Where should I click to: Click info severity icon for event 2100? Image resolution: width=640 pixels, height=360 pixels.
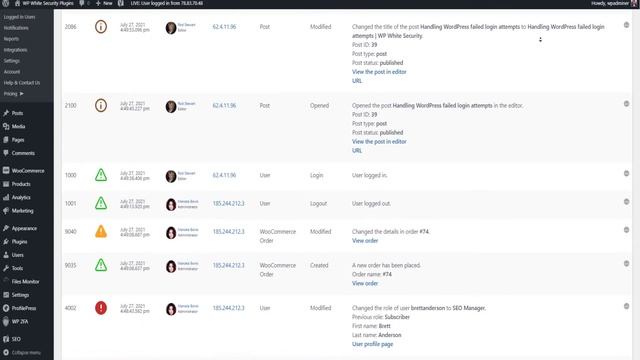click(x=101, y=106)
